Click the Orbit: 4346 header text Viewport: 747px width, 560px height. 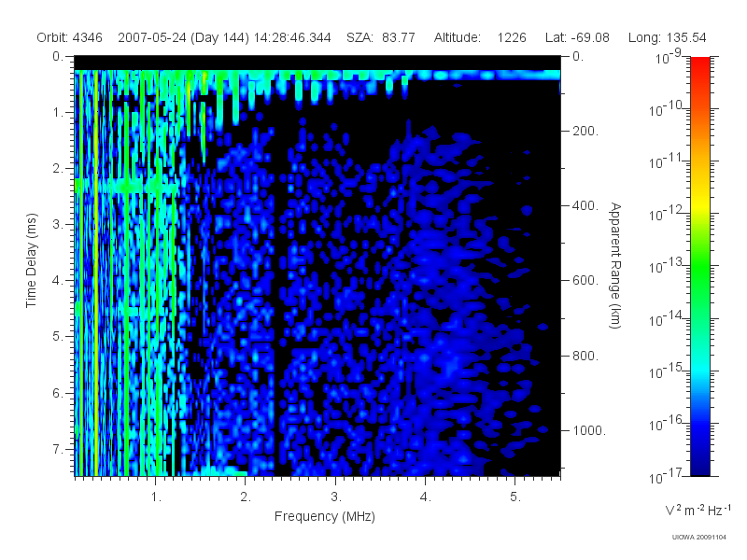tap(69, 37)
